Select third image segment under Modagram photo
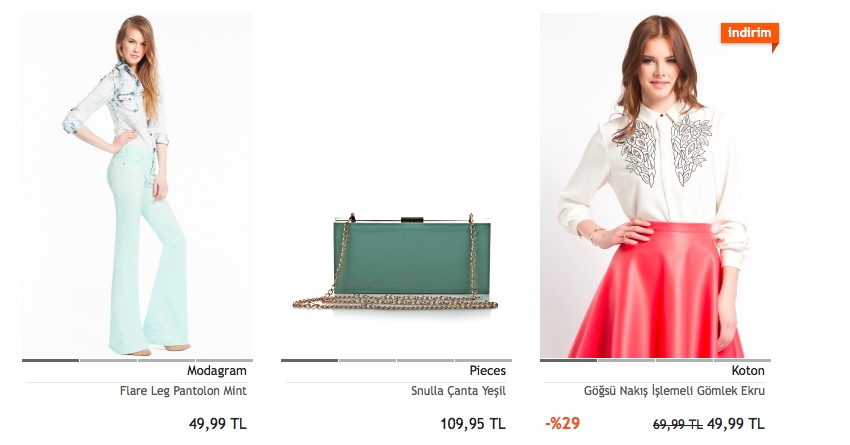Viewport: 850px width, 445px height. [x=166, y=360]
